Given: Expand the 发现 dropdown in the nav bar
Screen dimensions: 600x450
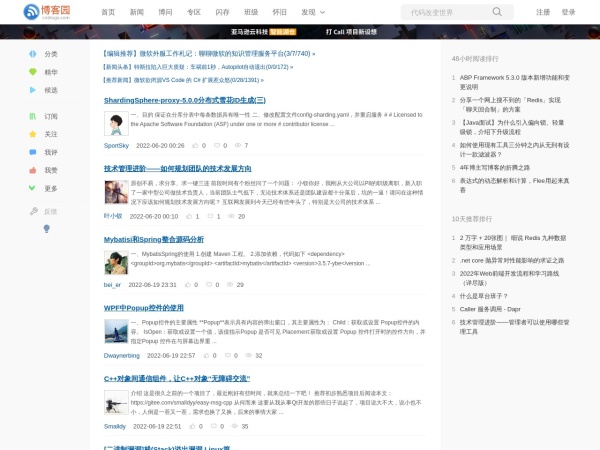Looking at the screenshot, I should 316,12.
